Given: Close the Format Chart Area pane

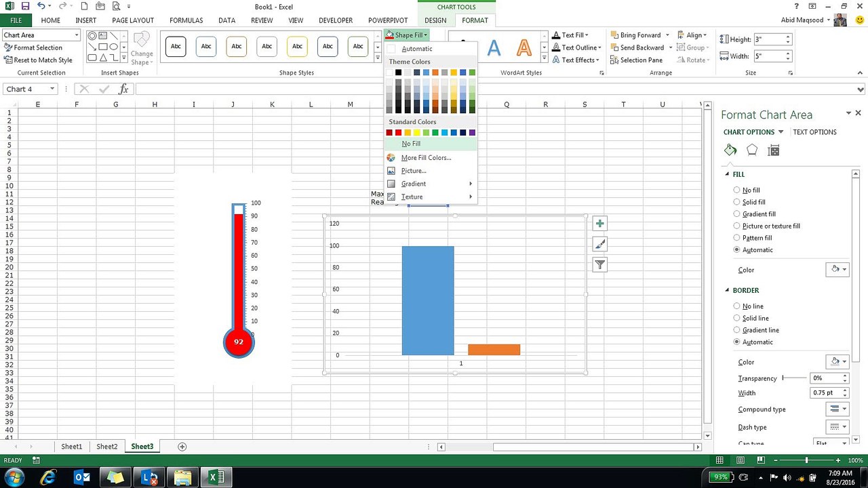Looking at the screenshot, I should (x=858, y=113).
